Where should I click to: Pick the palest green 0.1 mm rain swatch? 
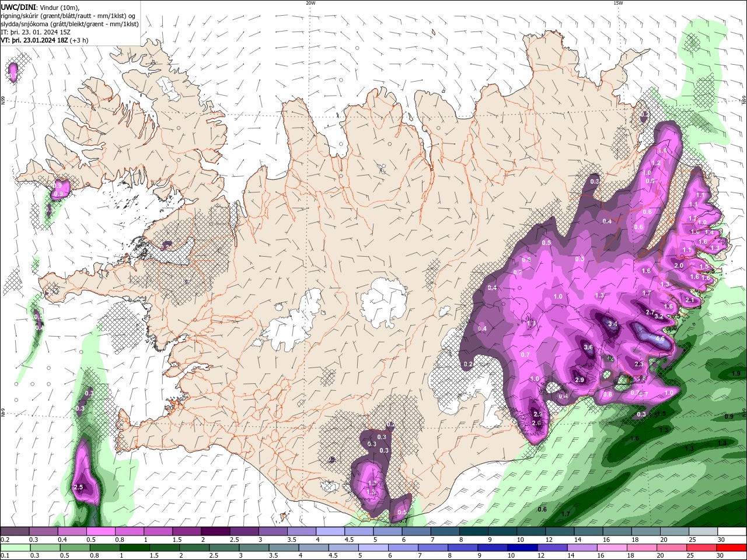15,548
